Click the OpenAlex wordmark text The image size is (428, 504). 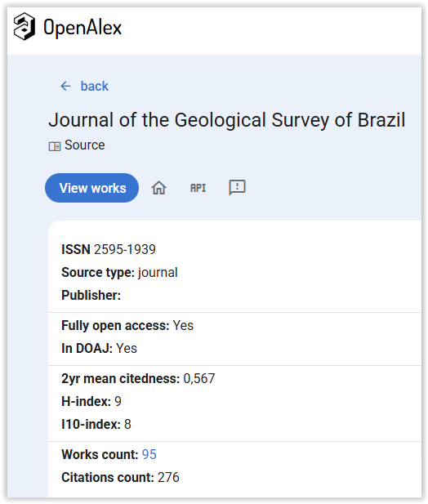click(x=82, y=28)
